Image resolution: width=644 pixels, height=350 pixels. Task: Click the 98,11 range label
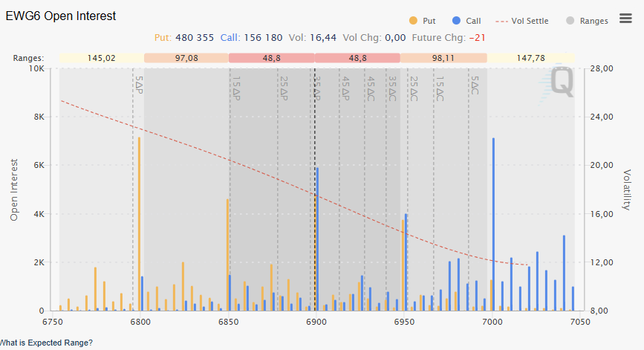pyautogui.click(x=443, y=58)
